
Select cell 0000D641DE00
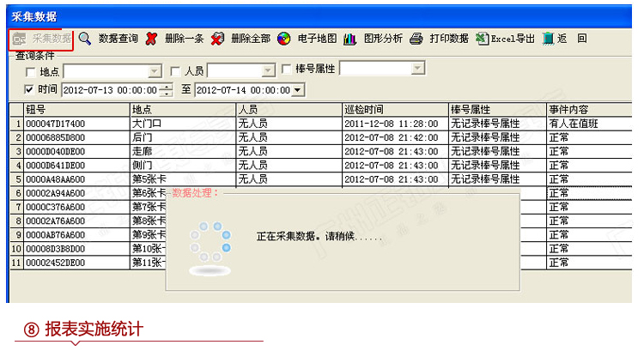pos(76,166)
